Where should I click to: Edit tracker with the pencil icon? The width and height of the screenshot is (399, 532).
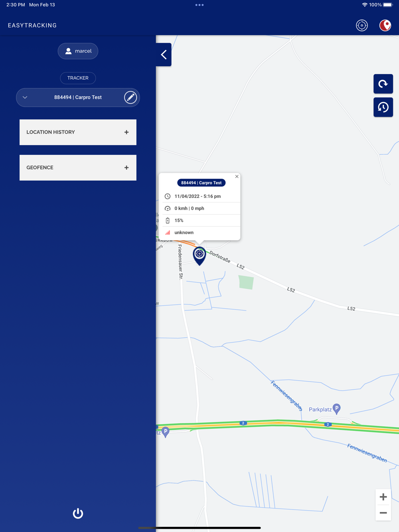pos(130,97)
